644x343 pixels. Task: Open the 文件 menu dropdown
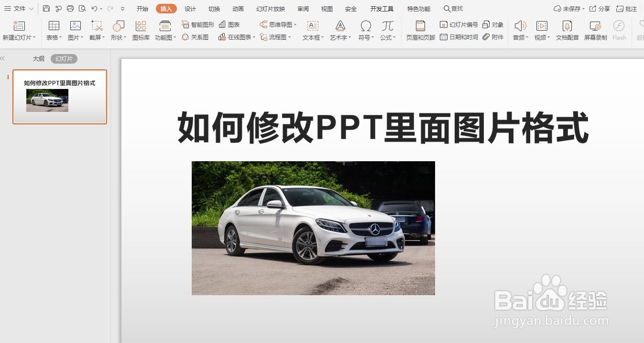tap(19, 9)
